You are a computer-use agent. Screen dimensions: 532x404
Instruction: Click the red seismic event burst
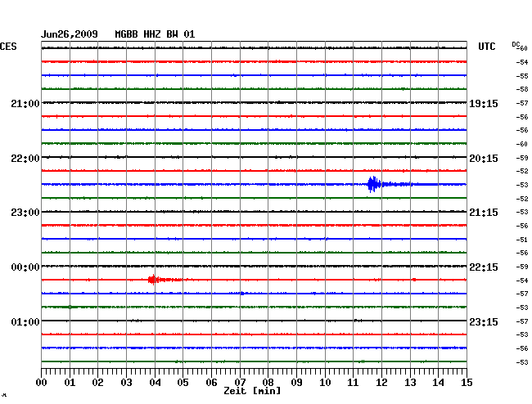[x=154, y=280]
